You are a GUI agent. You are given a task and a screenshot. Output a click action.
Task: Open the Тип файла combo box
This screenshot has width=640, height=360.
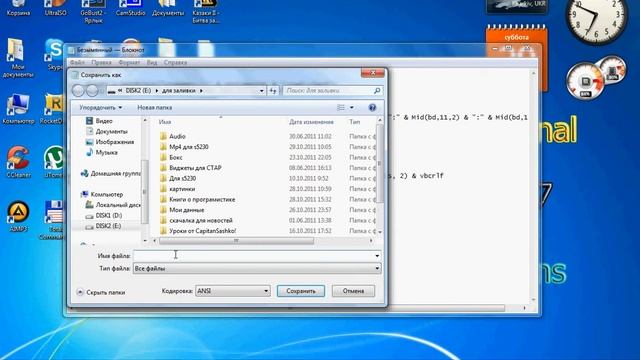pos(257,269)
